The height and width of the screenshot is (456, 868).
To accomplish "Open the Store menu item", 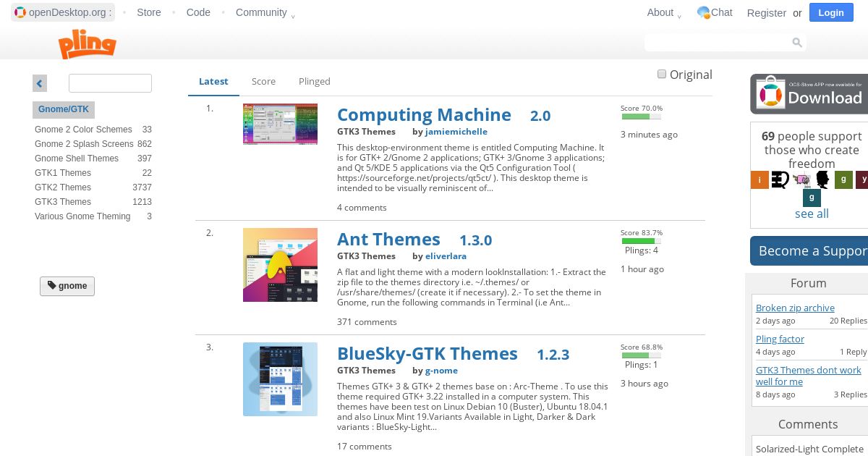I will pos(149,12).
